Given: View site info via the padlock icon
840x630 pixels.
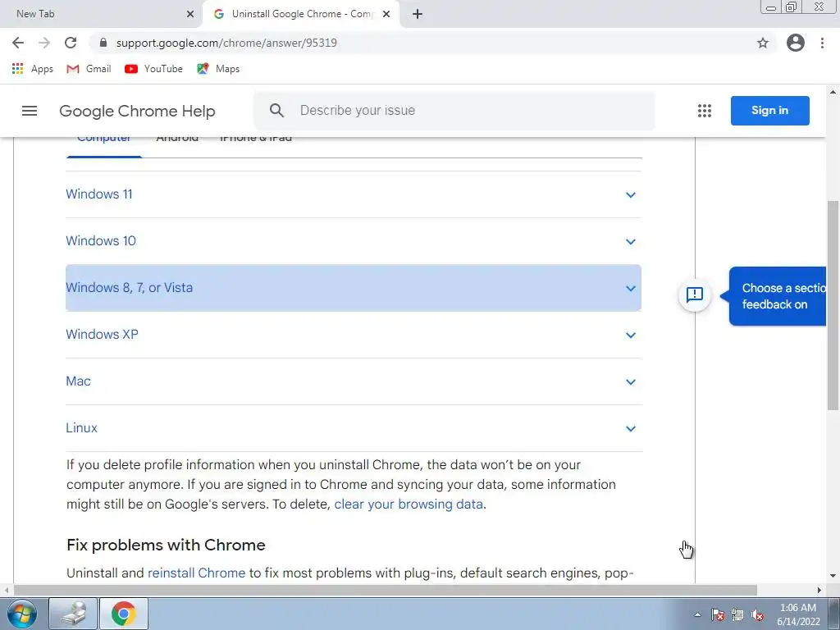Looking at the screenshot, I should coord(103,43).
